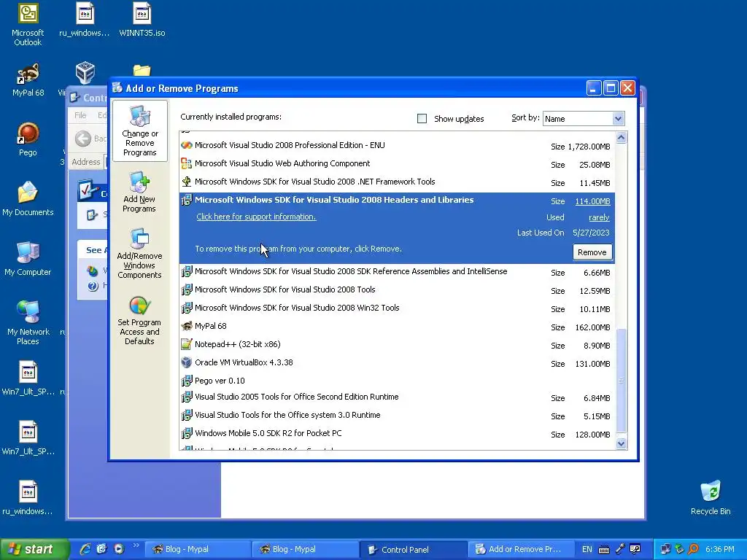Open Set Program Access and Defaults
The height and width of the screenshot is (560, 747).
(x=139, y=321)
